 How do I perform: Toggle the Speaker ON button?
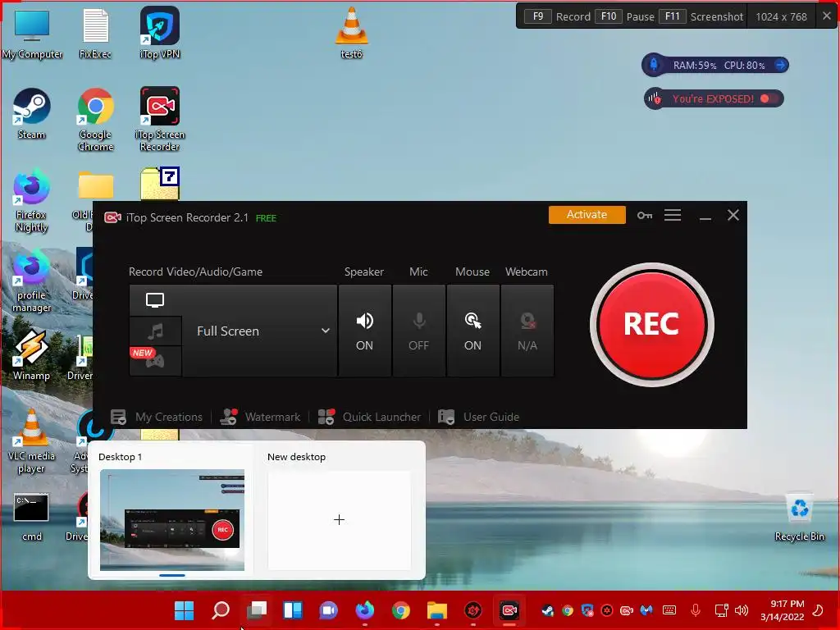pyautogui.click(x=365, y=331)
